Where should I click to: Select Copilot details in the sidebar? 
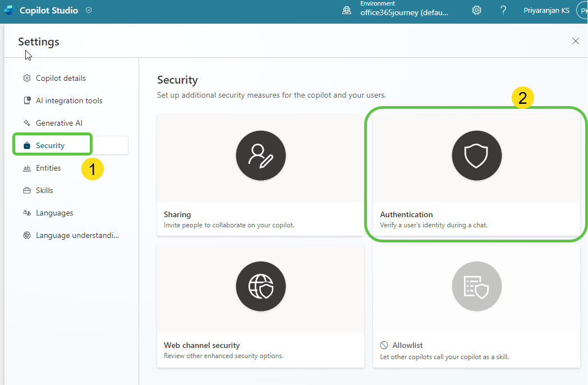[x=60, y=77]
